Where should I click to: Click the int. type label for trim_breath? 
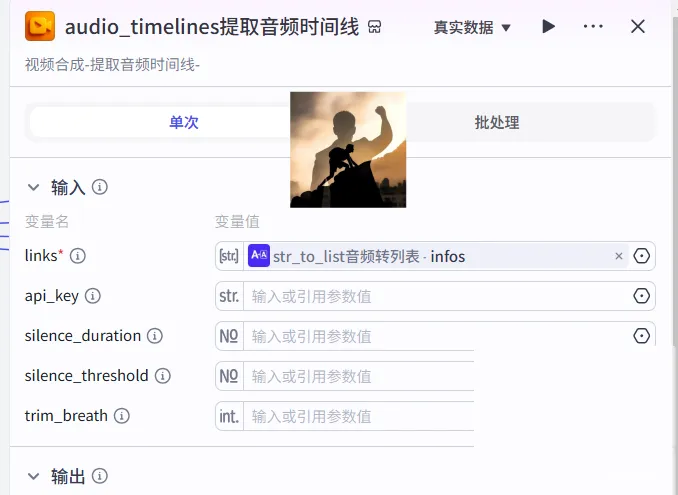click(229, 416)
